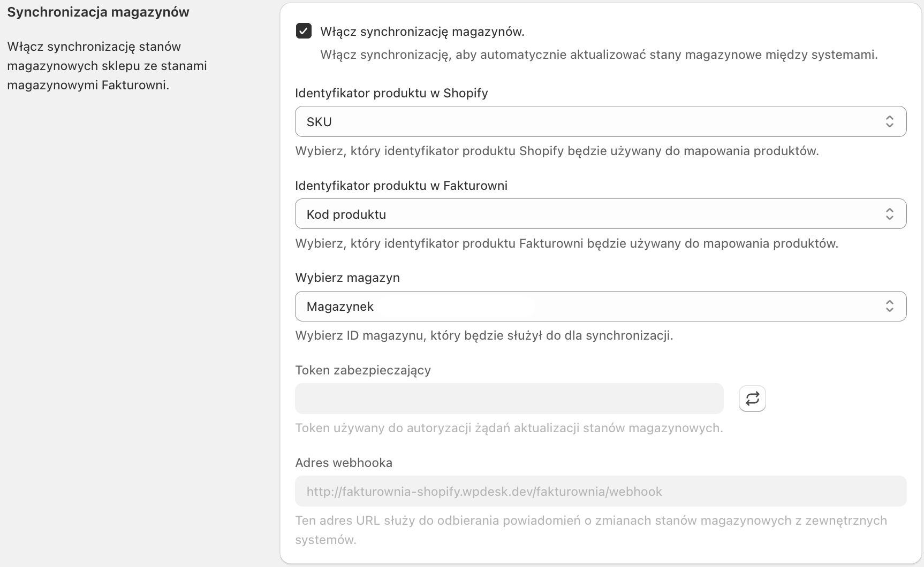Click the webhook address field

[x=599, y=491]
